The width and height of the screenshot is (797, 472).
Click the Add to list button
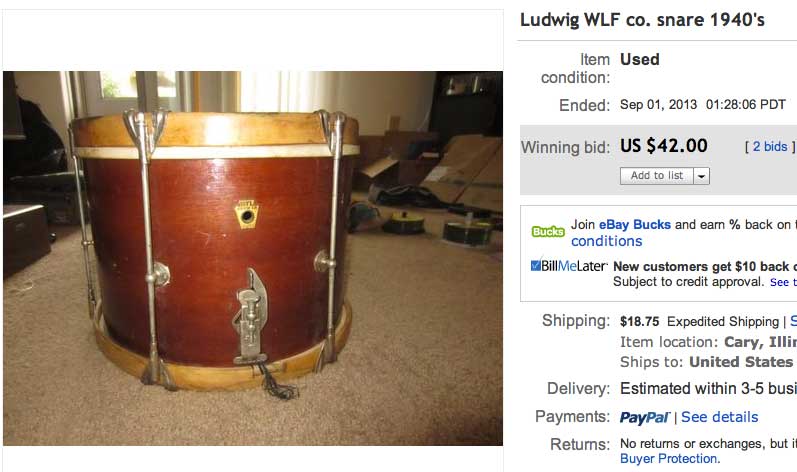point(657,176)
